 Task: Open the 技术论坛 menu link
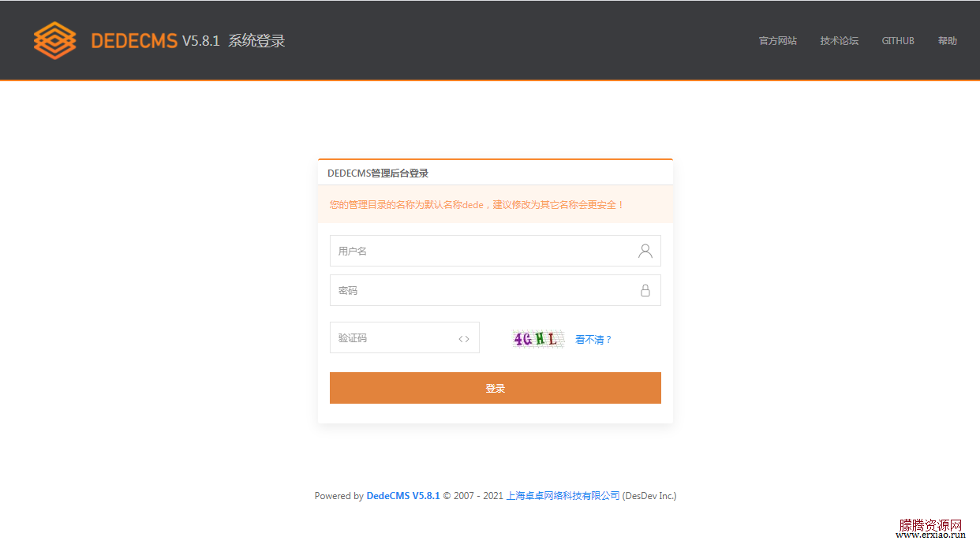pyautogui.click(x=840, y=41)
